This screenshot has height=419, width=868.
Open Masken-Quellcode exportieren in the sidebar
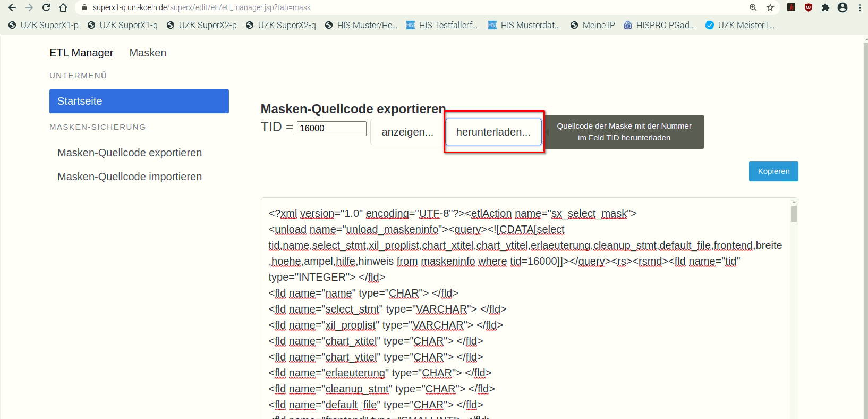[x=130, y=153]
